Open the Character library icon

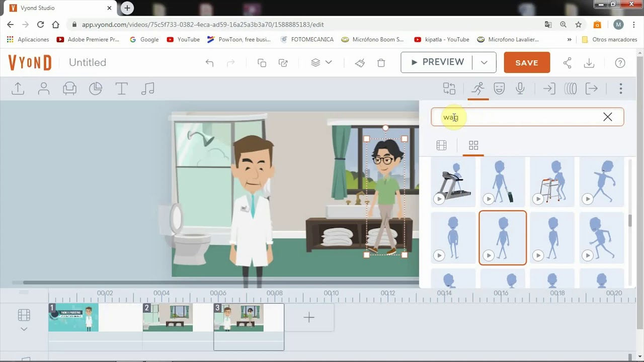point(44,88)
